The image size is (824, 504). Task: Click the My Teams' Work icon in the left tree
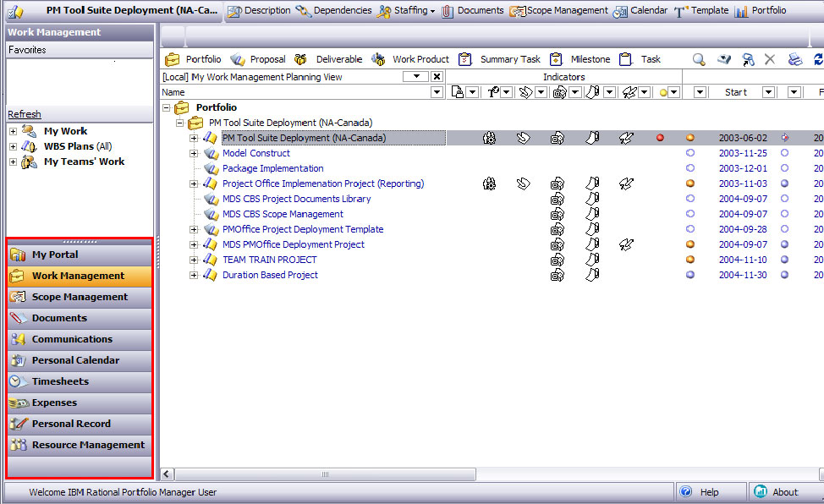click(29, 162)
